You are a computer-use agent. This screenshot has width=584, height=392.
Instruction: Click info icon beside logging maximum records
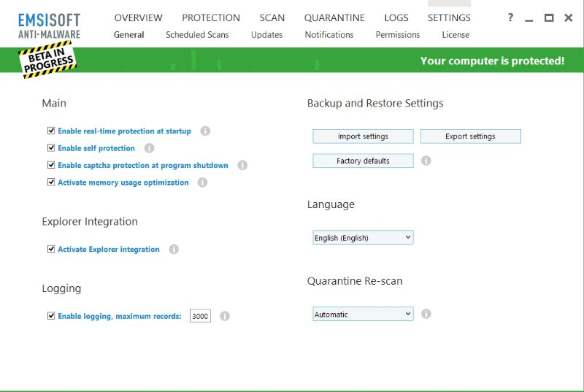[225, 316]
